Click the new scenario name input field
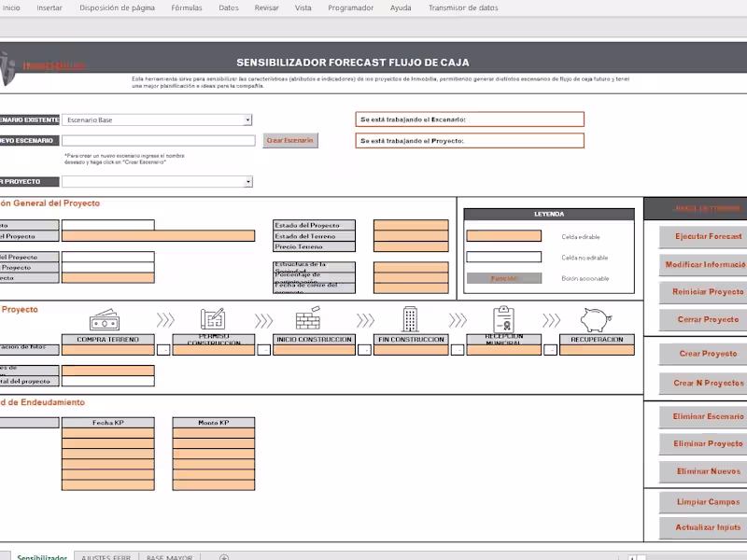Screen dimensions: 747x560 (x=159, y=141)
